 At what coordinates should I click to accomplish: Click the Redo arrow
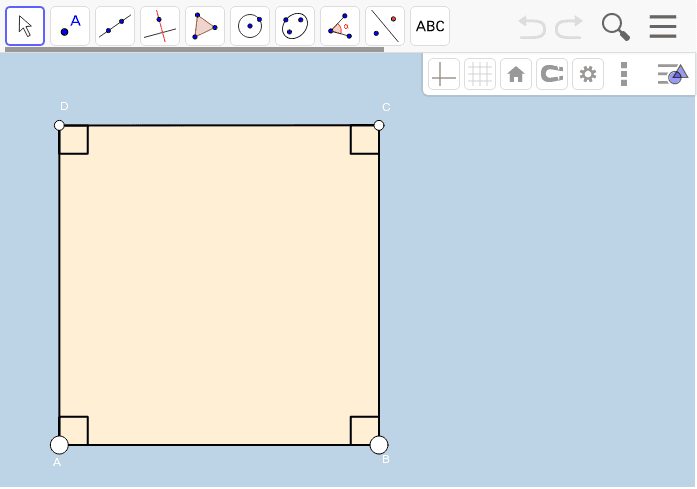click(x=569, y=27)
